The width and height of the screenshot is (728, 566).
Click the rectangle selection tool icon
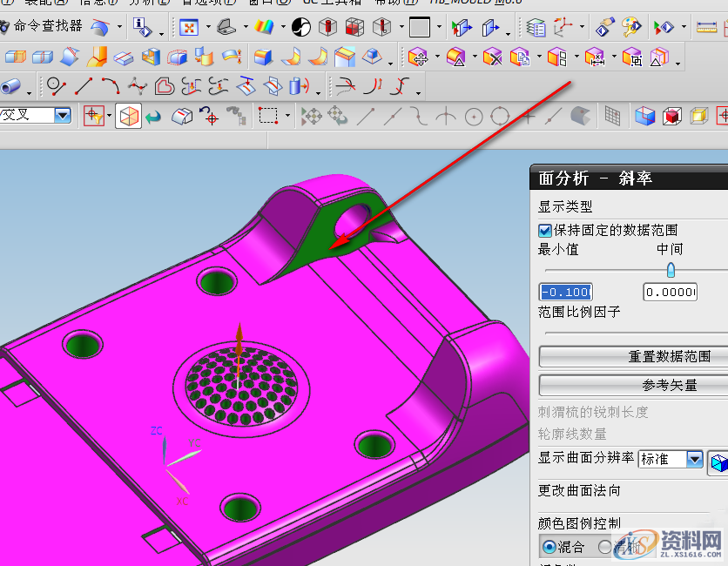(268, 116)
